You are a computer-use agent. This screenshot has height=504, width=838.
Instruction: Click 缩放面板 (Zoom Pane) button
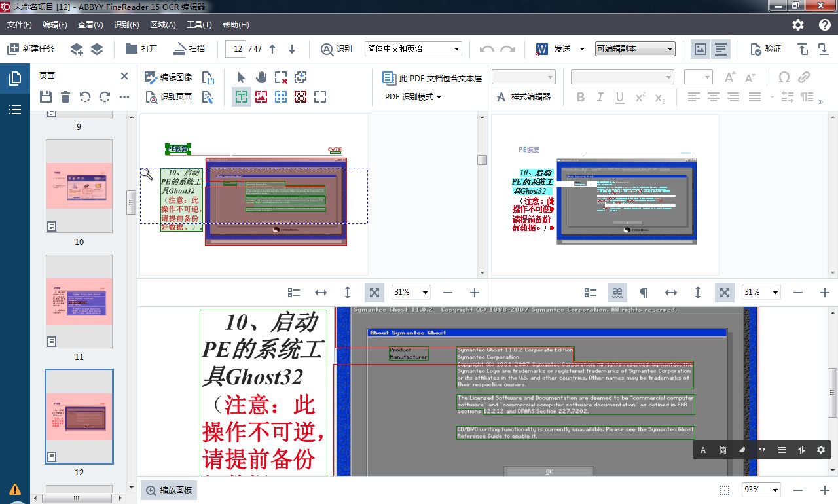170,490
